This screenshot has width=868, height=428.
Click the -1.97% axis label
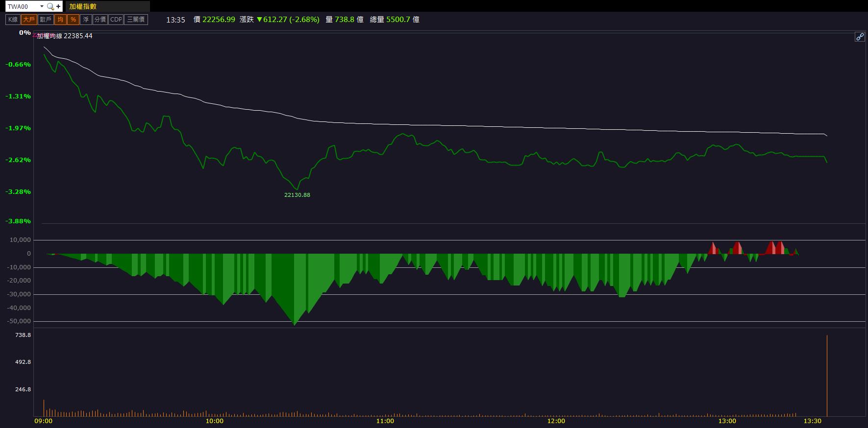pyautogui.click(x=18, y=128)
